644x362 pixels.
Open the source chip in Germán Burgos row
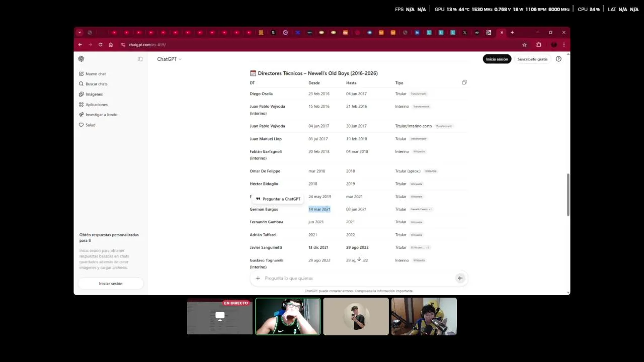(x=421, y=210)
